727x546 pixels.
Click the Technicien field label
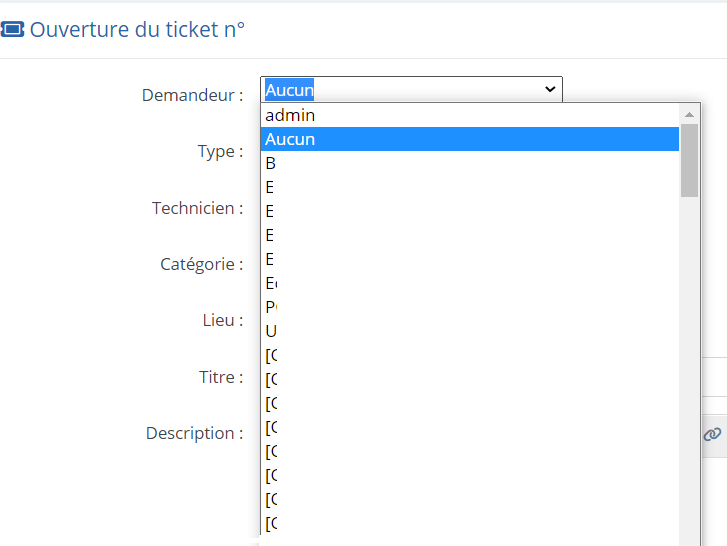click(x=198, y=208)
